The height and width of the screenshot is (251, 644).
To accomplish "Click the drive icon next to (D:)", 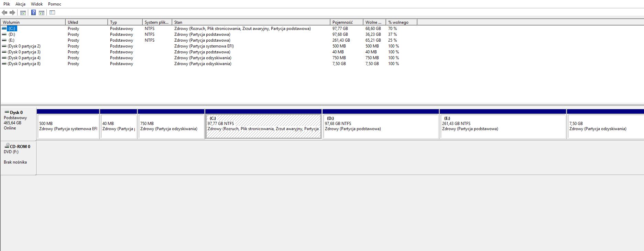I will (4, 34).
